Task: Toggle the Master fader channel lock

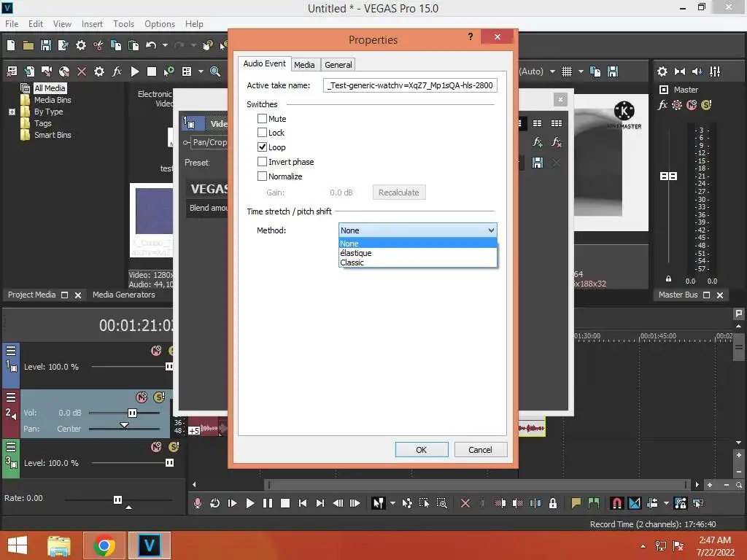Action: point(668,279)
